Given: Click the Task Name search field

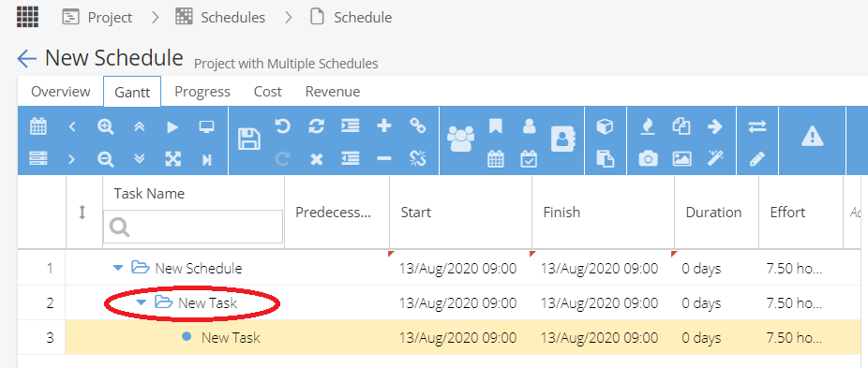Looking at the screenshot, I should pos(193,227).
